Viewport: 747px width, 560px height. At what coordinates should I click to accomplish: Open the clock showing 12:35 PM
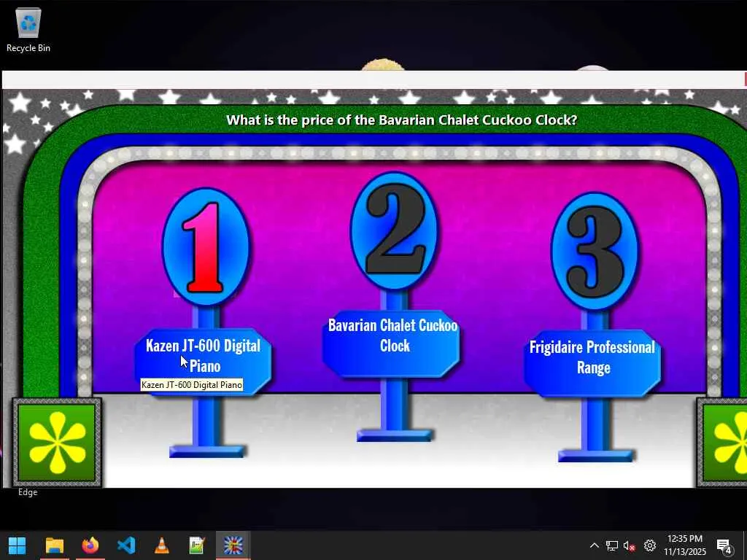tap(684, 545)
